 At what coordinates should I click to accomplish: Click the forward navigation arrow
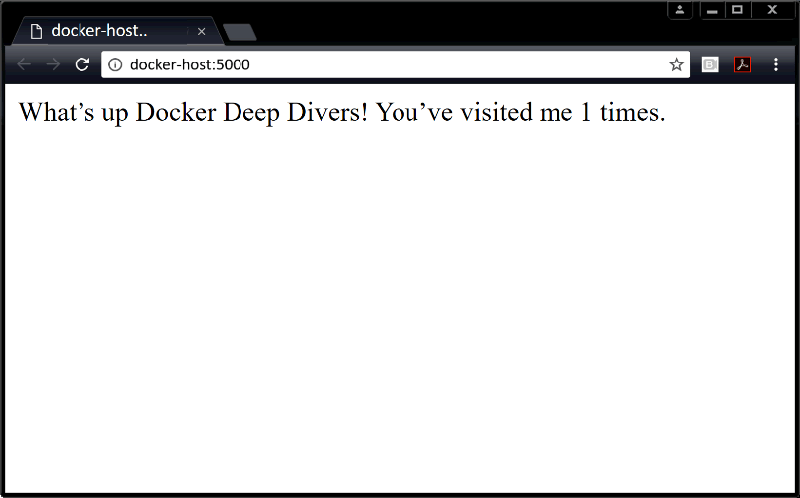(54, 65)
